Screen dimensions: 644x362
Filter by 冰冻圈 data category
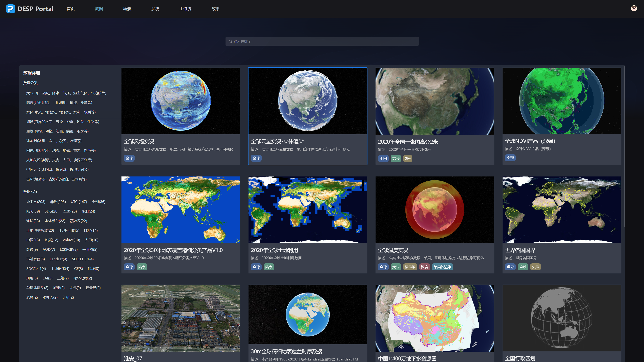tap(54, 141)
